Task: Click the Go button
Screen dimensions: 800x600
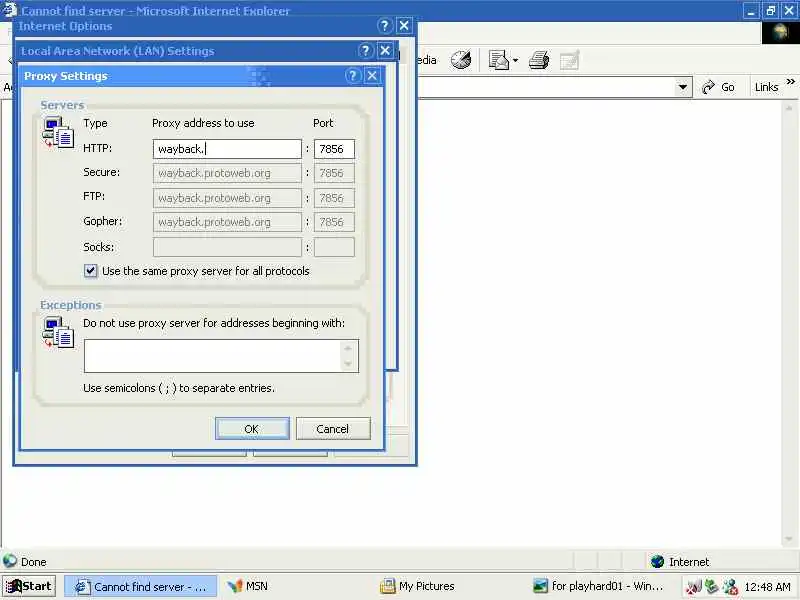Action: click(x=718, y=87)
